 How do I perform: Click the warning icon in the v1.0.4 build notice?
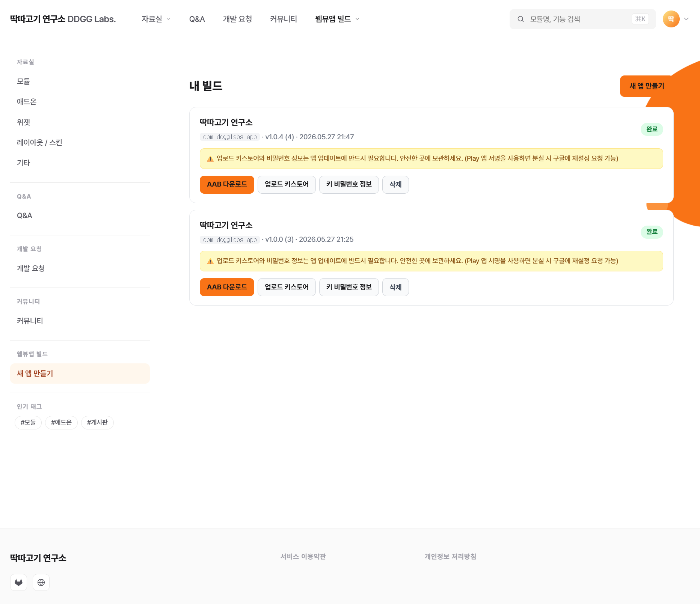point(210,159)
